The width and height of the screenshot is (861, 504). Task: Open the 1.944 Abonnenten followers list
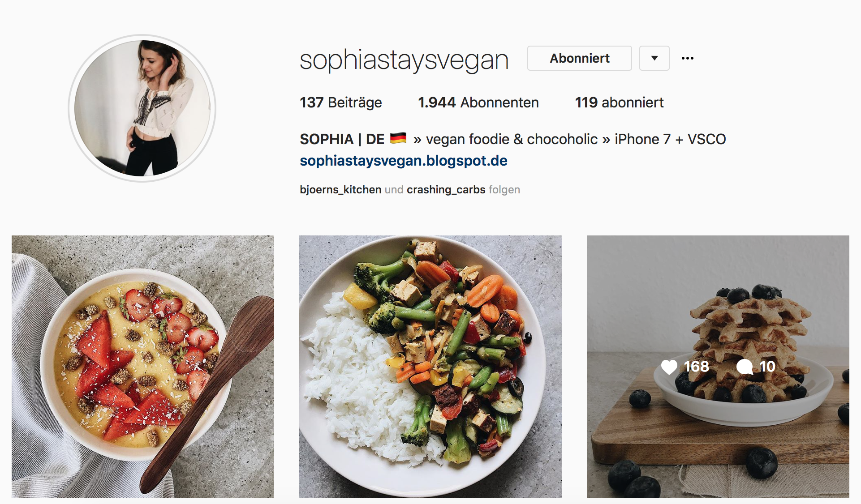tap(478, 103)
